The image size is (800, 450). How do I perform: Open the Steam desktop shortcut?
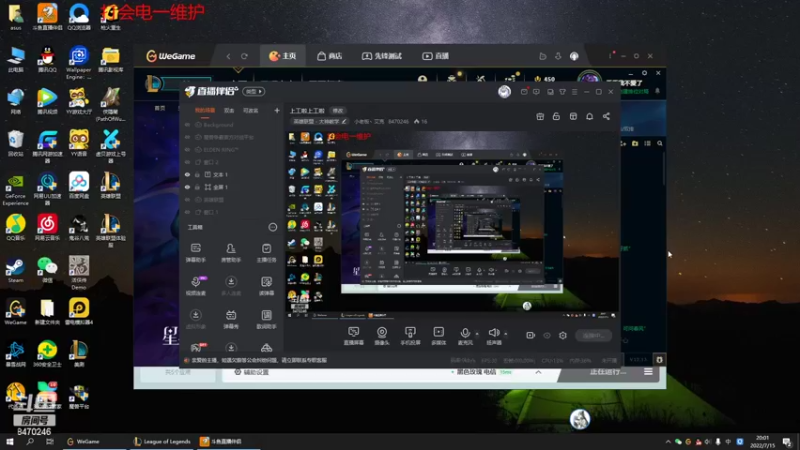click(x=15, y=270)
